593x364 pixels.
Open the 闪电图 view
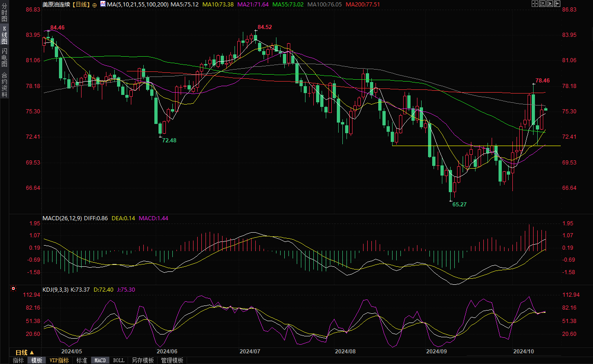click(4, 57)
